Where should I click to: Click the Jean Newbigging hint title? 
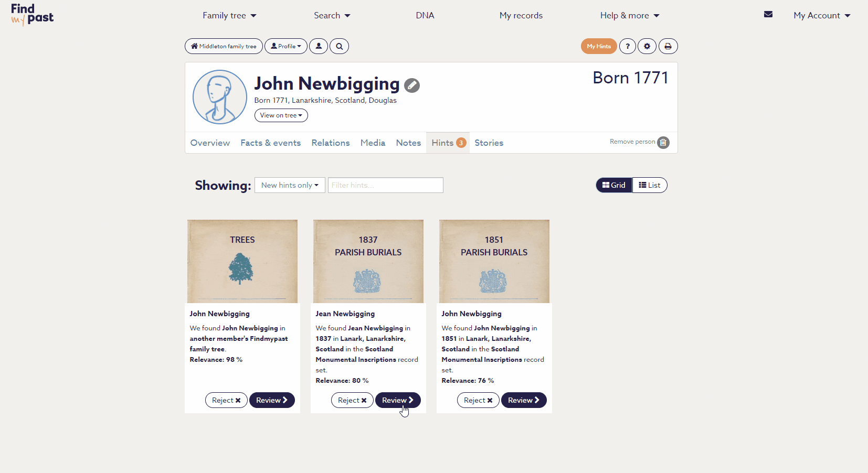(345, 314)
